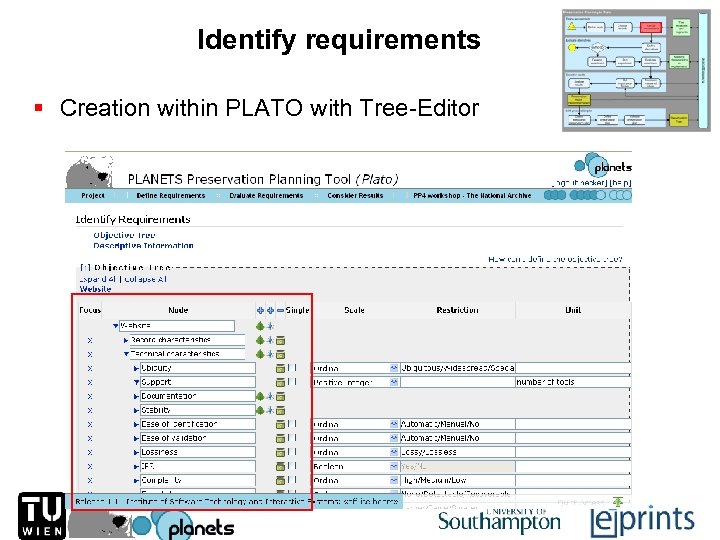Click the workflow diagram thumbnail on the slide

(636, 70)
